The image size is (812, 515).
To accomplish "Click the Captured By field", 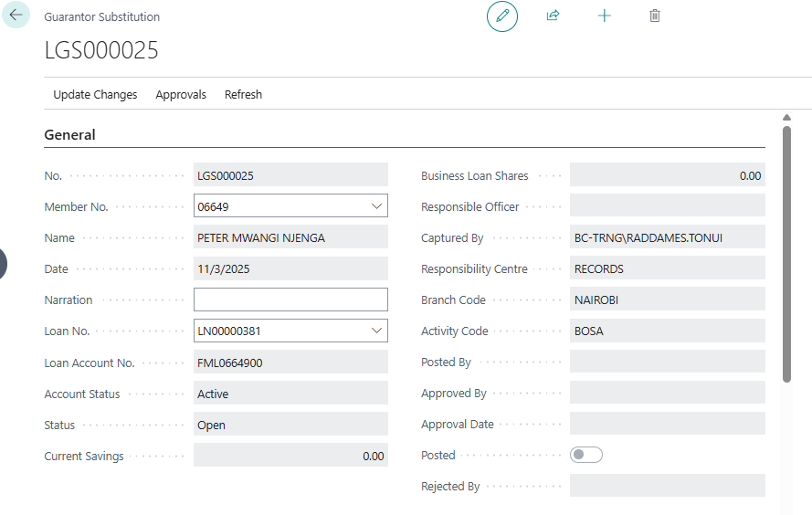I will click(667, 237).
